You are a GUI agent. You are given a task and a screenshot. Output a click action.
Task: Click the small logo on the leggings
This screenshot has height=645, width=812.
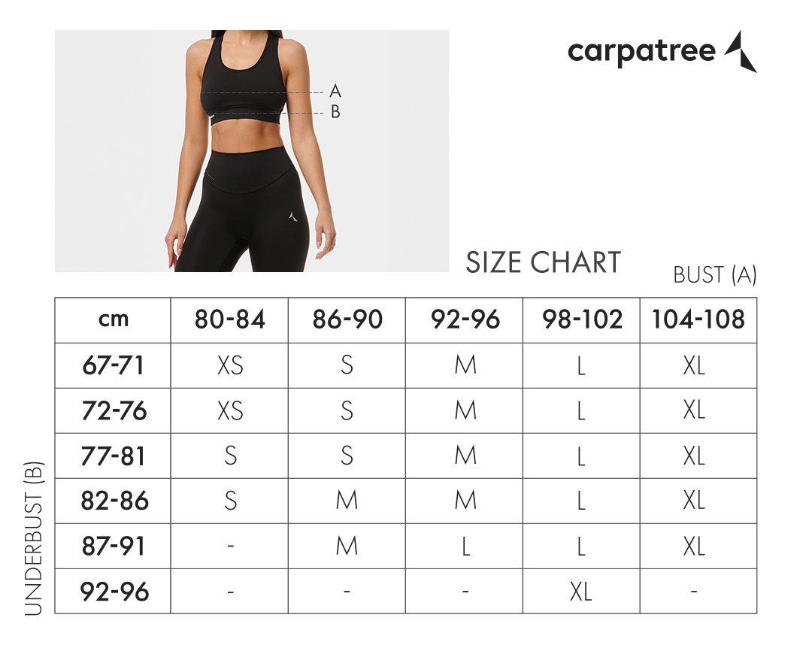pyautogui.click(x=292, y=217)
